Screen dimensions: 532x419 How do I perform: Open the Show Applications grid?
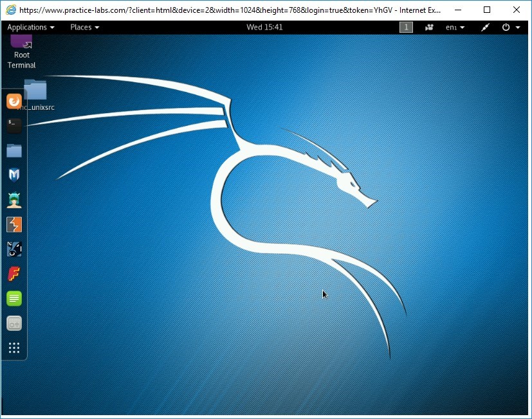[14, 348]
